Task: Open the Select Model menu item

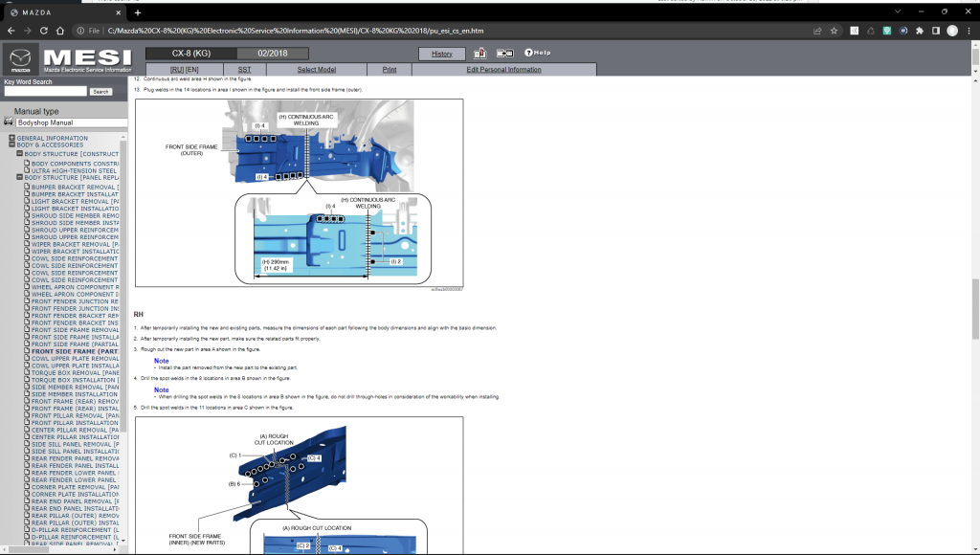Action: (x=316, y=70)
